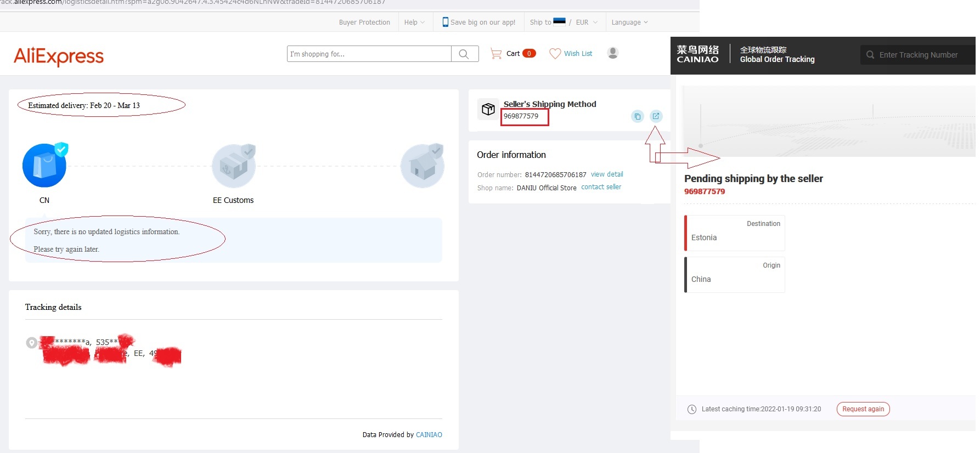Expand the Ship to / EUR selector
The height and width of the screenshot is (453, 980).
tap(564, 22)
